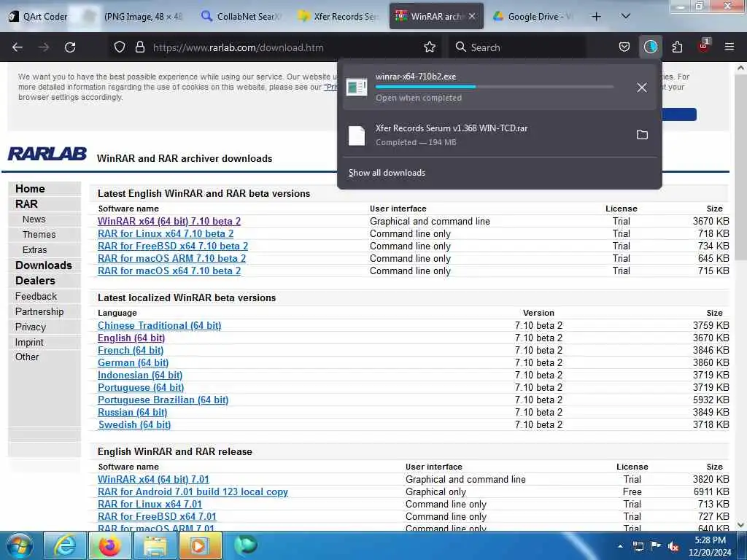The image size is (747, 560).
Task: Open the Home sidebar menu item
Action: (x=30, y=189)
